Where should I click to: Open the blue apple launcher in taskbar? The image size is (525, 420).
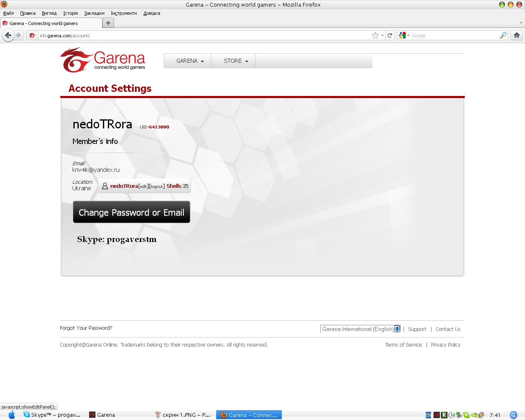point(11,415)
